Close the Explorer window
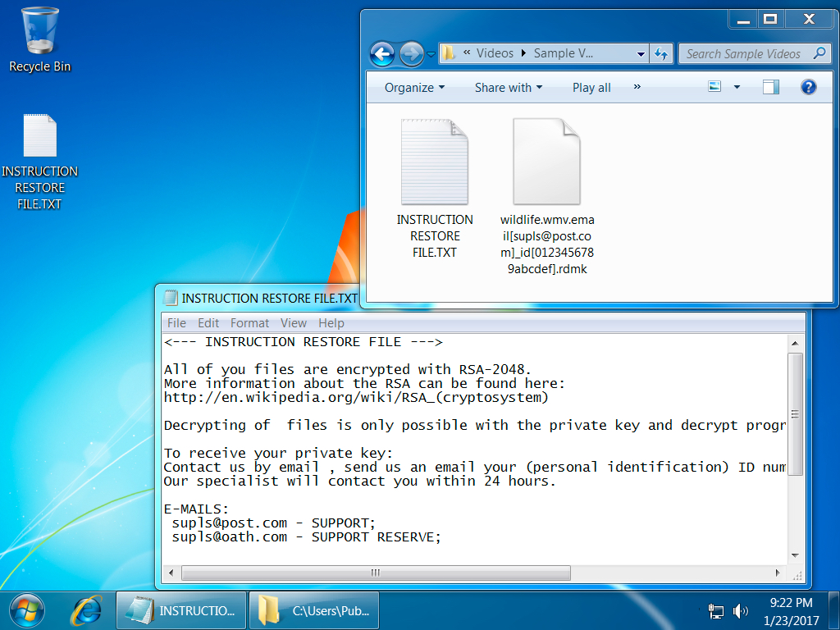840x630 pixels. tap(810, 20)
